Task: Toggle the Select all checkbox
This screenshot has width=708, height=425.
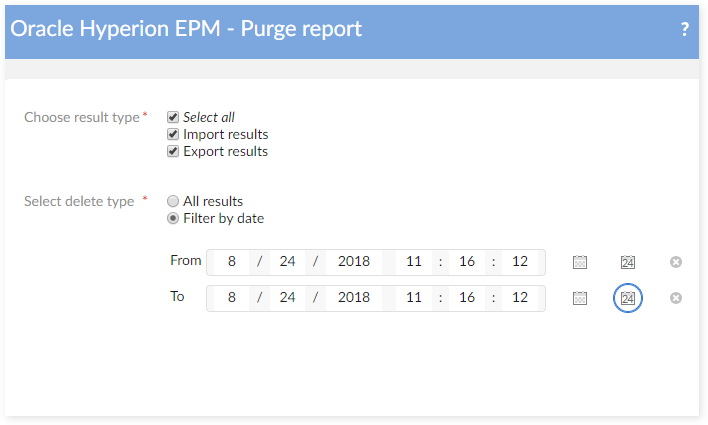Action: pos(173,117)
